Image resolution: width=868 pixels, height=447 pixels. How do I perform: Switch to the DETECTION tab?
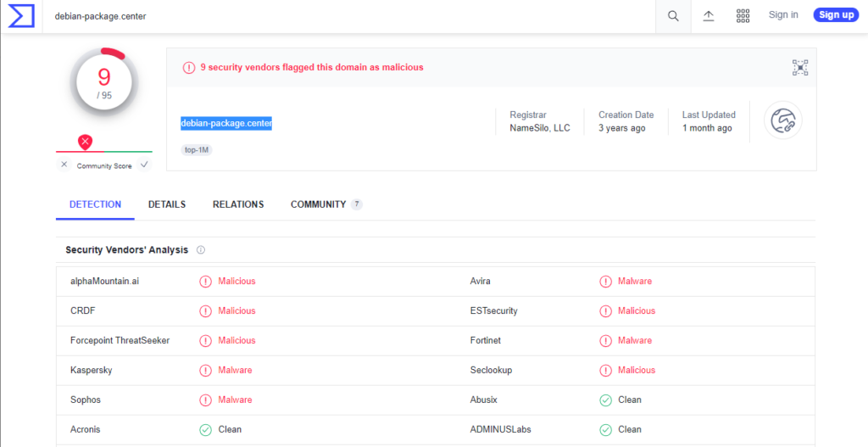coord(95,204)
